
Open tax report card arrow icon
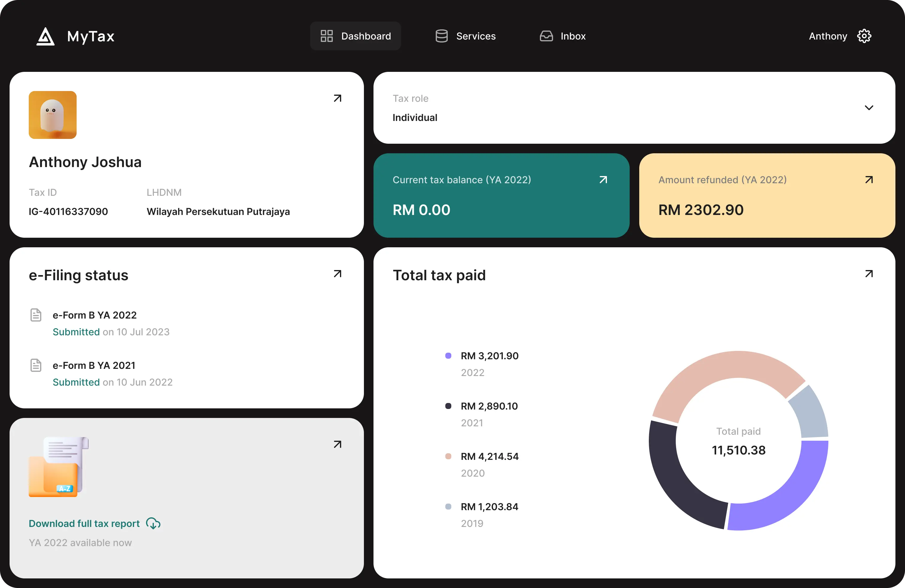tap(337, 444)
